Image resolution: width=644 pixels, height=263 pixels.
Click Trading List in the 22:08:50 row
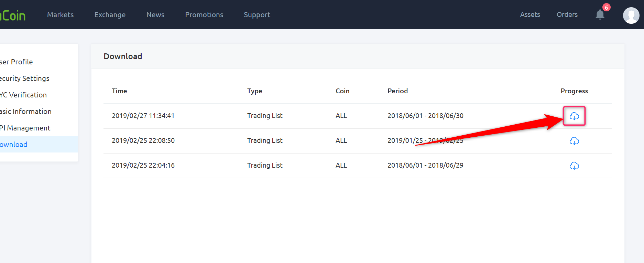point(265,141)
